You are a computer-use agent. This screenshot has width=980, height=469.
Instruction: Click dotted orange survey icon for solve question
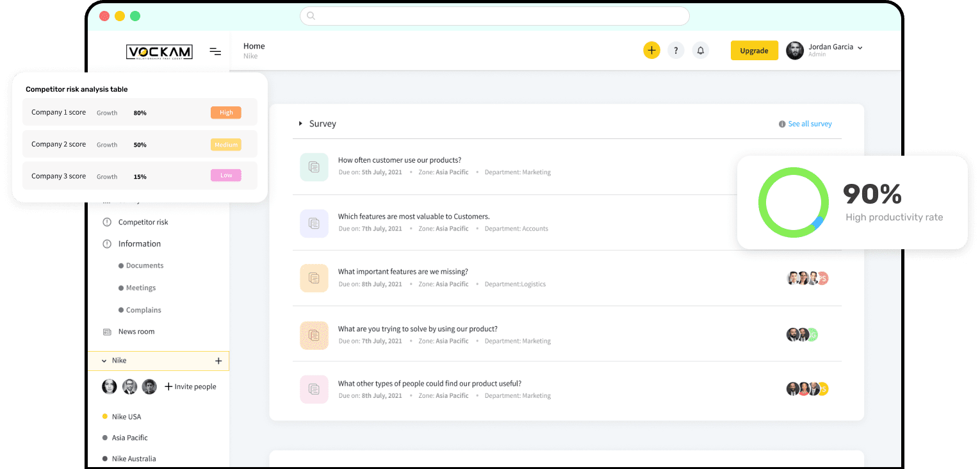[314, 335]
